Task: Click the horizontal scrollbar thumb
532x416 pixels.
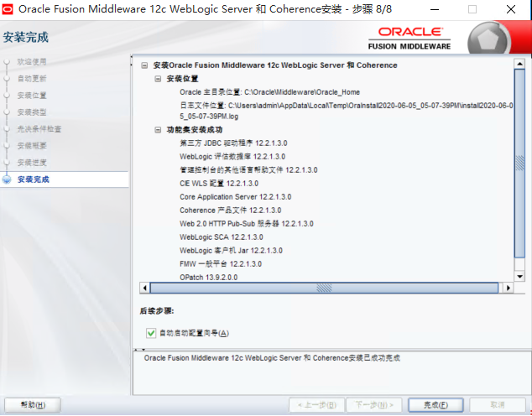Action: pos(324,288)
